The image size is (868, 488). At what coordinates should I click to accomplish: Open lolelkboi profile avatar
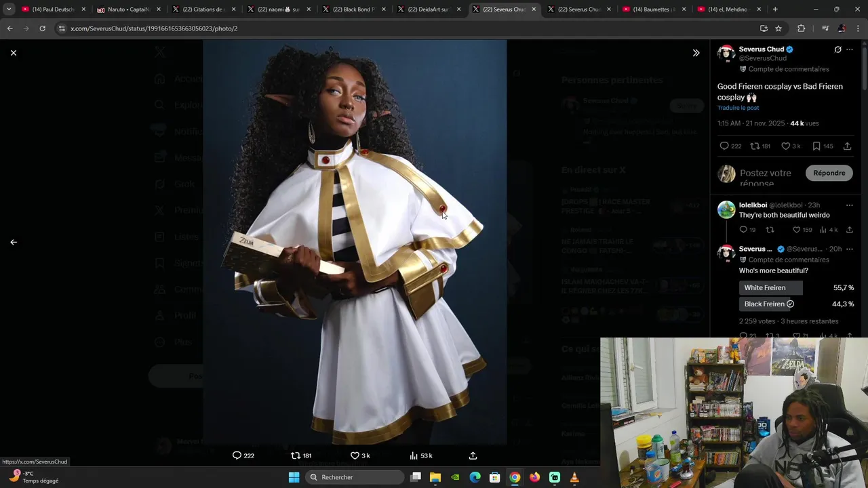point(726,209)
